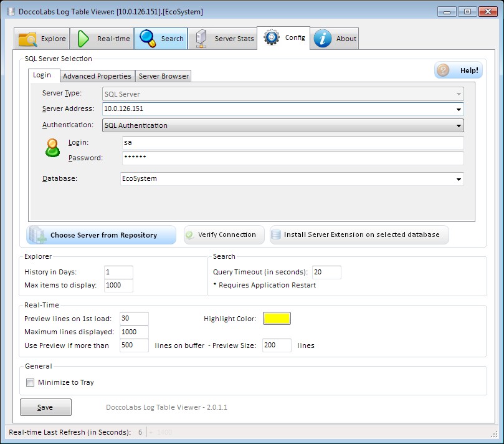
Task: Click the blue About info icon
Action: [323, 39]
